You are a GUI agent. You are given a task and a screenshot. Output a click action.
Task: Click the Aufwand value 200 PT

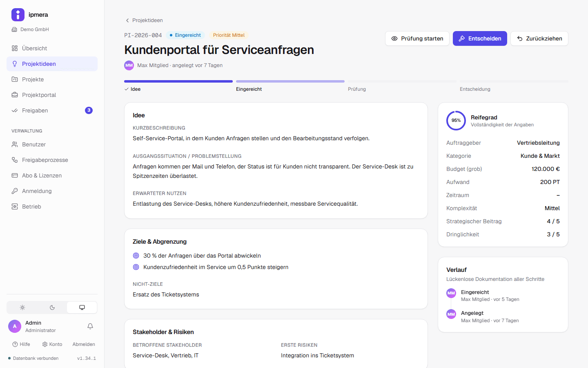550,182
